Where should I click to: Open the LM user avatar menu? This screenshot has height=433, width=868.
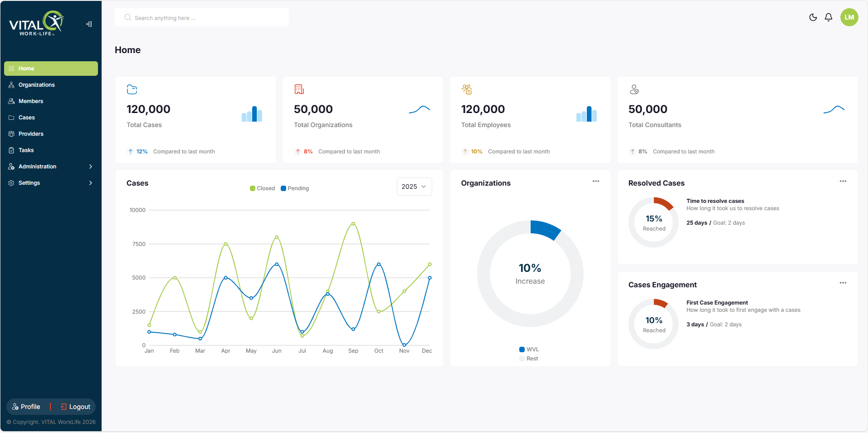click(849, 17)
